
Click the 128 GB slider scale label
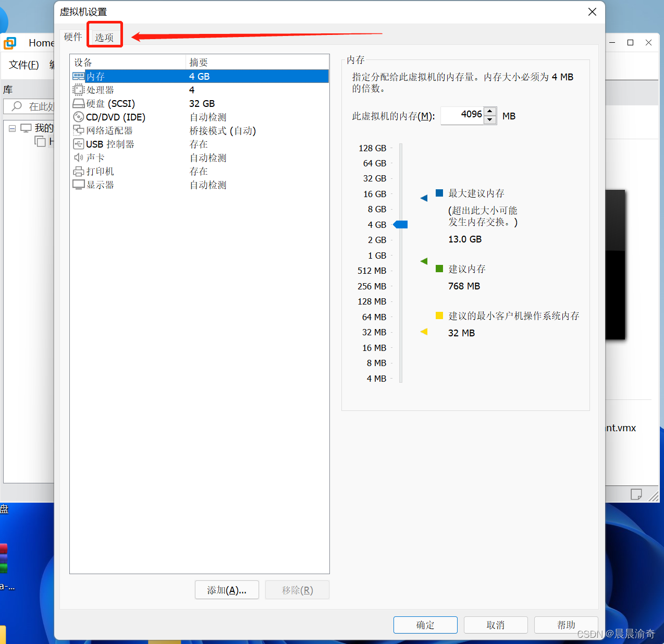[372, 148]
